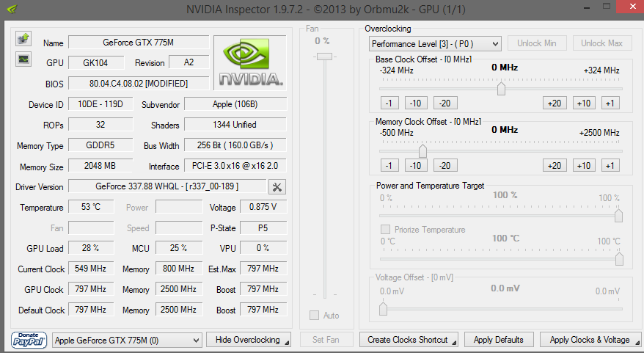This screenshot has width=644, height=353.
Task: Click Memory Clock Offset -20 button
Action: click(445, 166)
